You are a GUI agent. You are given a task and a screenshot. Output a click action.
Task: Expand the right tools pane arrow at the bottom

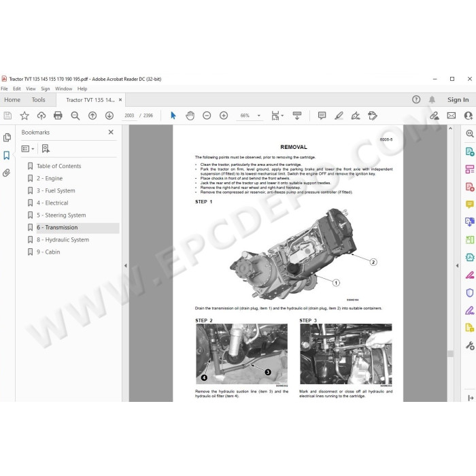pyautogui.click(x=471, y=398)
